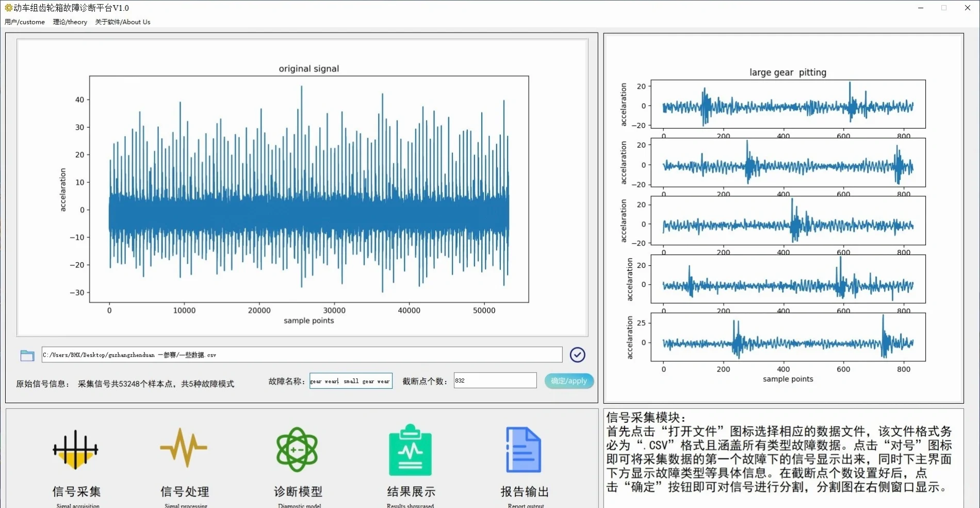Click the gear app icon in title bar
Screen dimensions: 980x508
(x=8, y=7)
